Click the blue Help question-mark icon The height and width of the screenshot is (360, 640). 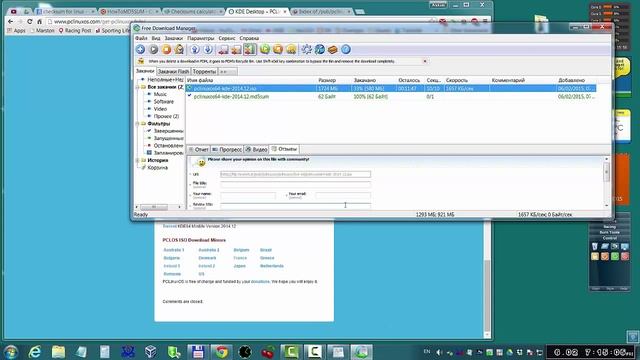tap(346, 49)
